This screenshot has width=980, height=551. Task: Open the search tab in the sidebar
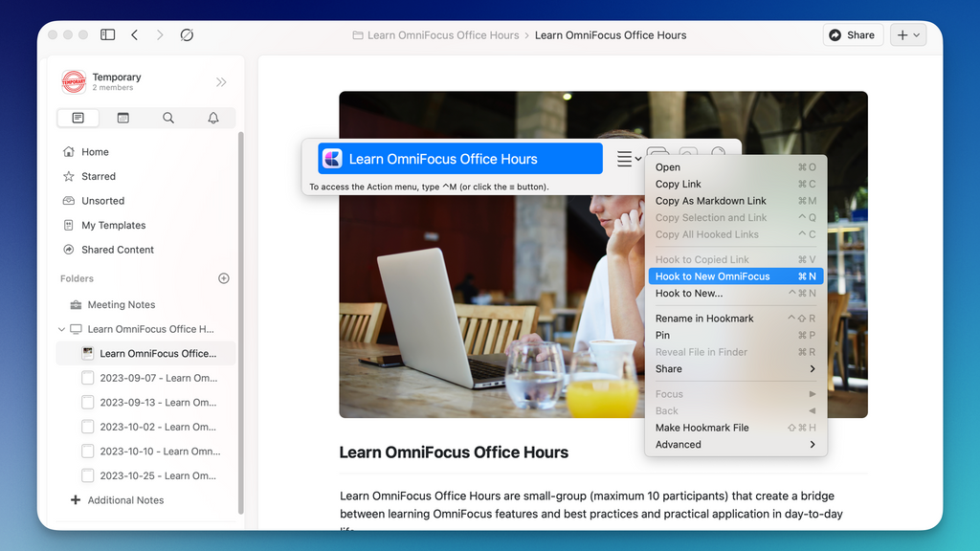(x=168, y=118)
